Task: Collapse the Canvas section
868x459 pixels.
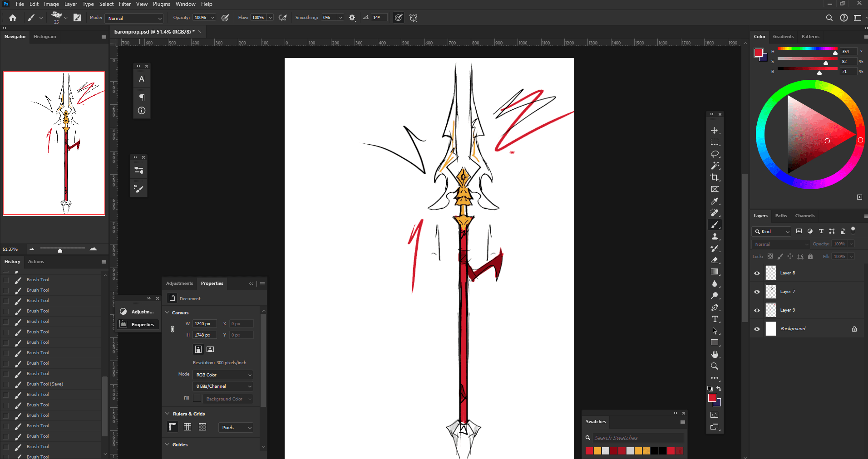Action: point(168,313)
